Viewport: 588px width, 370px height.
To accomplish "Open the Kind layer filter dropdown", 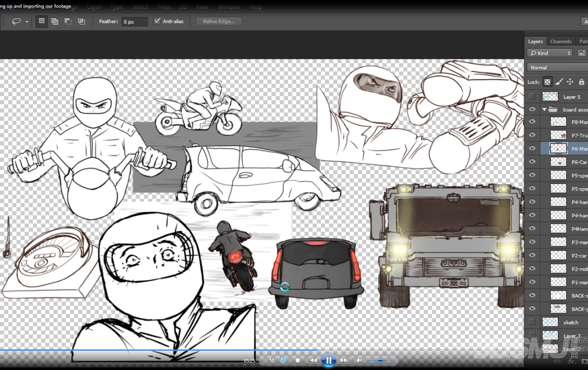I will 550,53.
